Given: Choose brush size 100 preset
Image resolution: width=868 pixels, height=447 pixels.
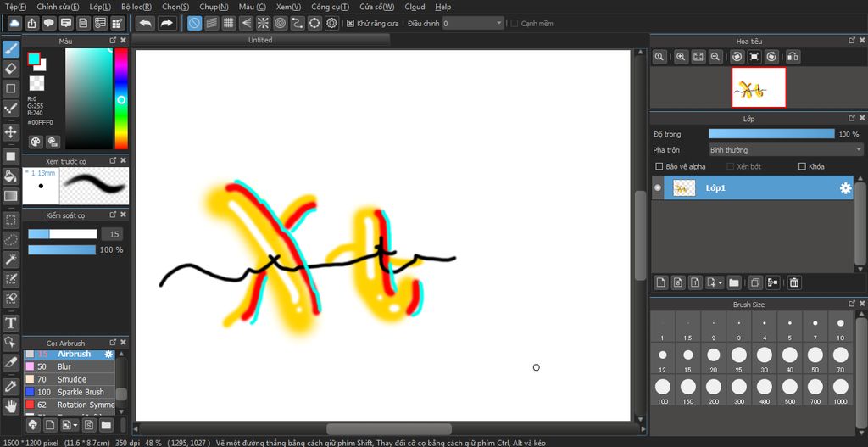Looking at the screenshot, I should click(663, 390).
